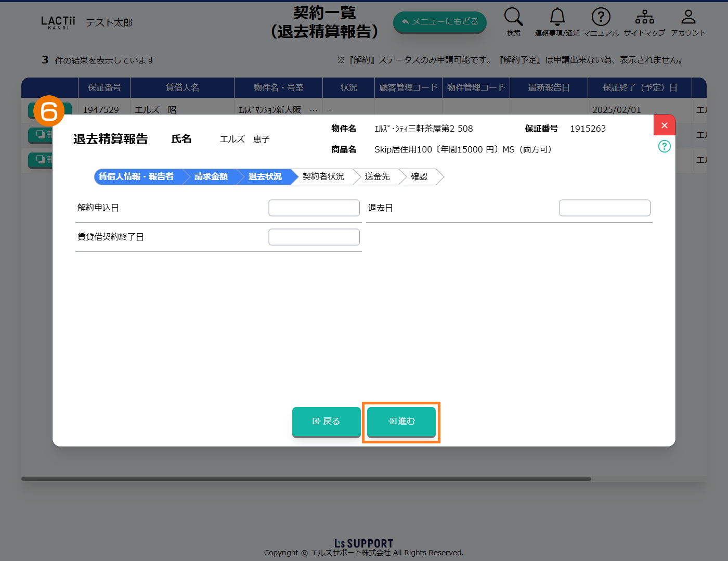Click the horizontal scrollbar below the table
This screenshot has width=728, height=561.
tap(306, 479)
